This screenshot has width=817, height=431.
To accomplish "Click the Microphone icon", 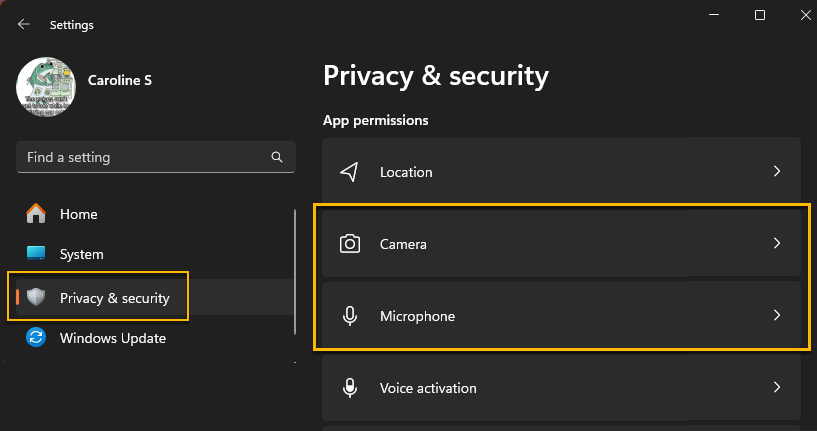I will click(350, 316).
